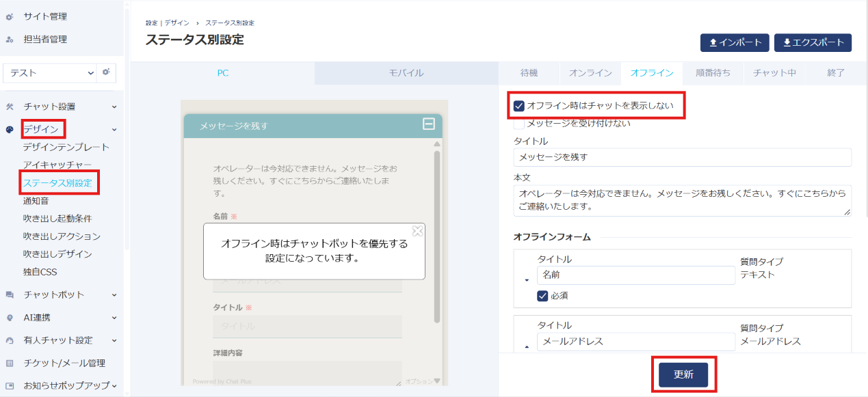Click the デザイン breadcrumb link
This screenshot has width=868, height=397.
[x=176, y=23]
